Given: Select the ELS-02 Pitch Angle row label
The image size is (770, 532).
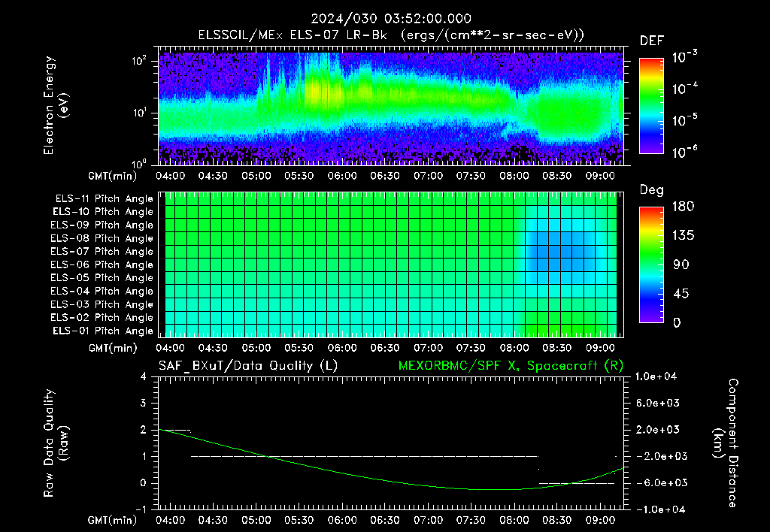Looking at the screenshot, I should tap(102, 318).
